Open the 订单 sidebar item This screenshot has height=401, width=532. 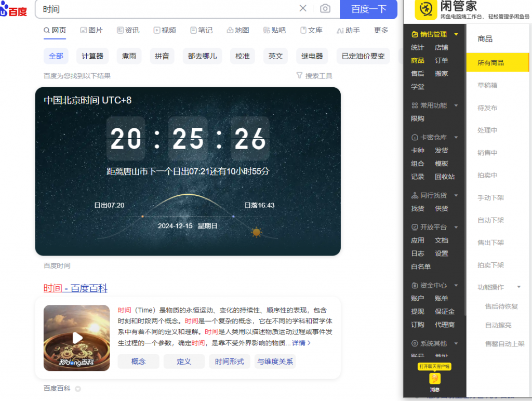[441, 60]
